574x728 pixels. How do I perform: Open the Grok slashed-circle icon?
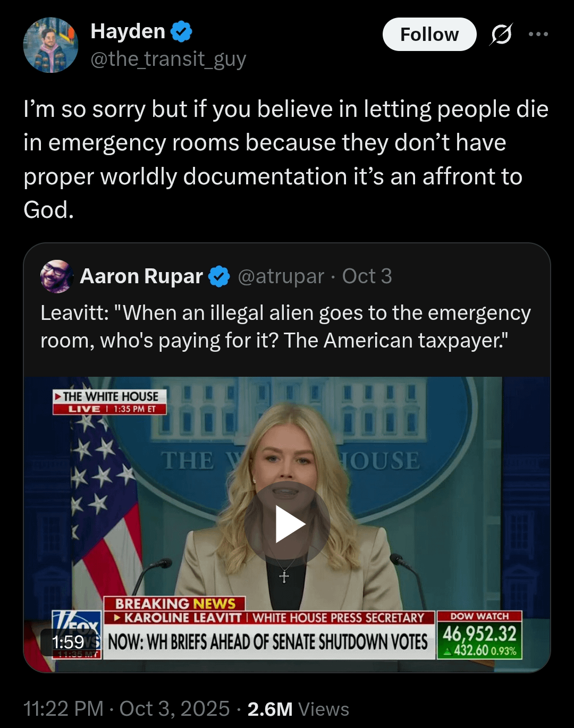[x=501, y=35]
